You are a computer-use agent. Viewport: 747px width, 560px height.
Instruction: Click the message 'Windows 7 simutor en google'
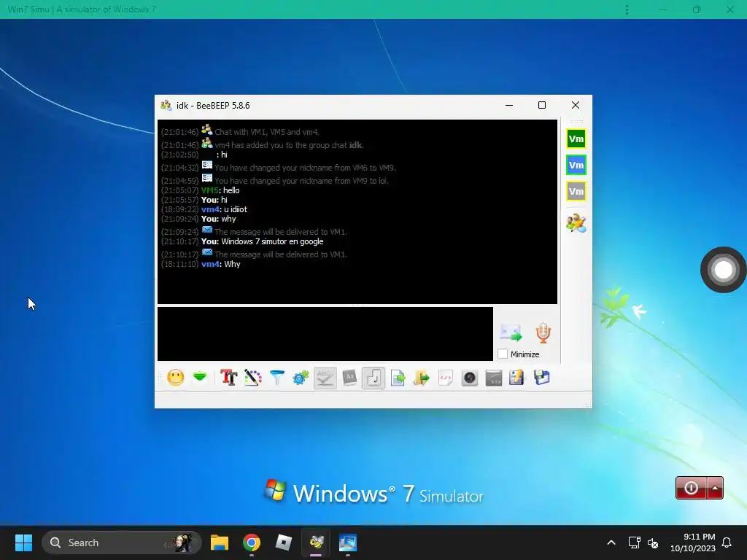click(272, 241)
